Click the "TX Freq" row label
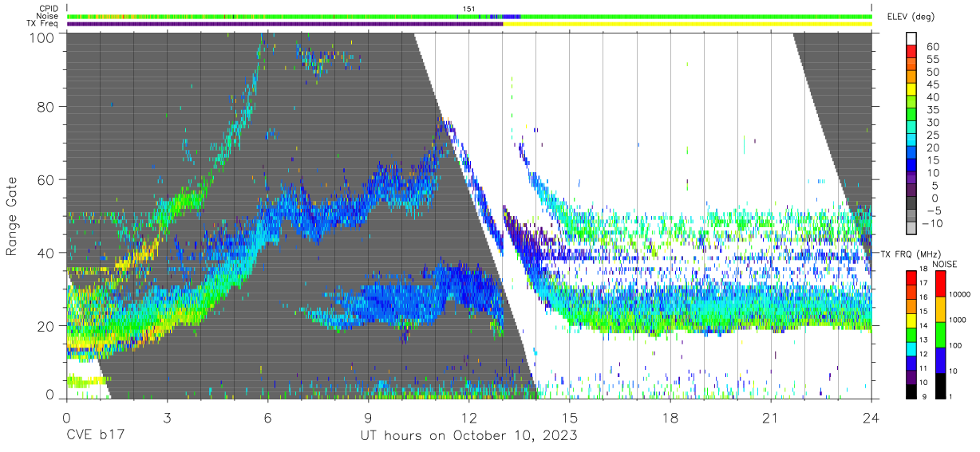 coord(43,24)
